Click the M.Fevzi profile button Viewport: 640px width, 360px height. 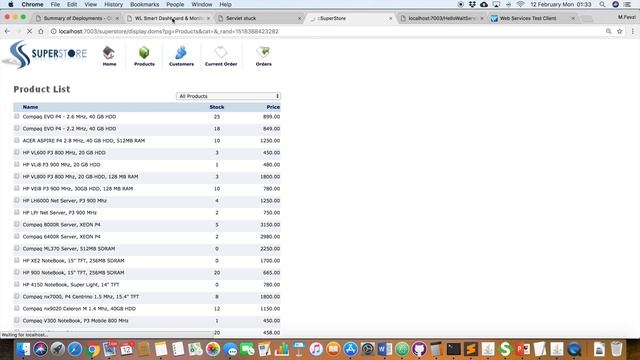[x=627, y=18]
